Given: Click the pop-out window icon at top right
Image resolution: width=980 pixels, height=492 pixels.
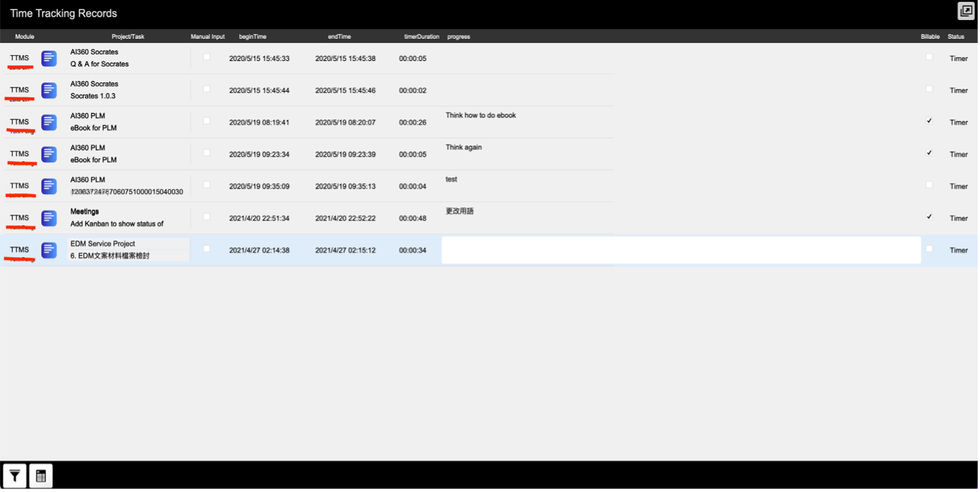Looking at the screenshot, I should (965, 11).
